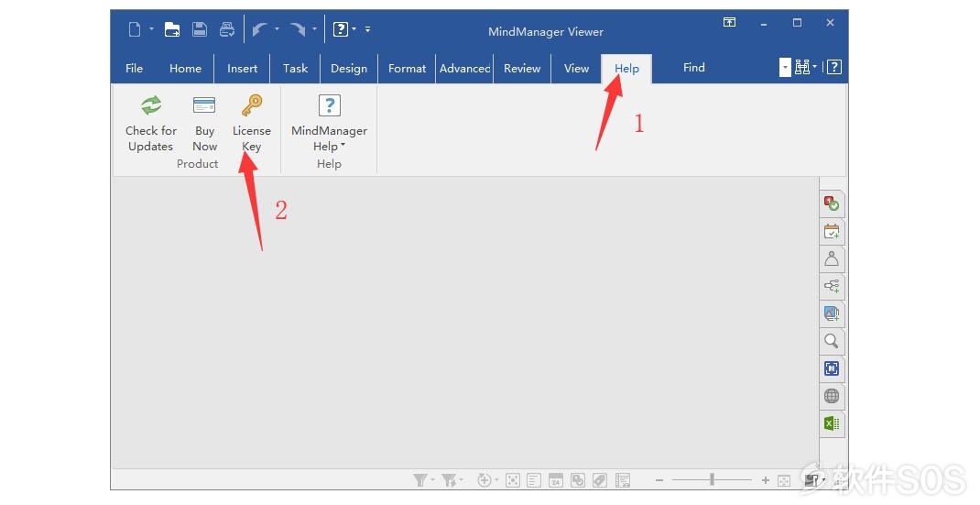Open the Map Parts side tab
This screenshot has height=505, width=980.
[832, 286]
